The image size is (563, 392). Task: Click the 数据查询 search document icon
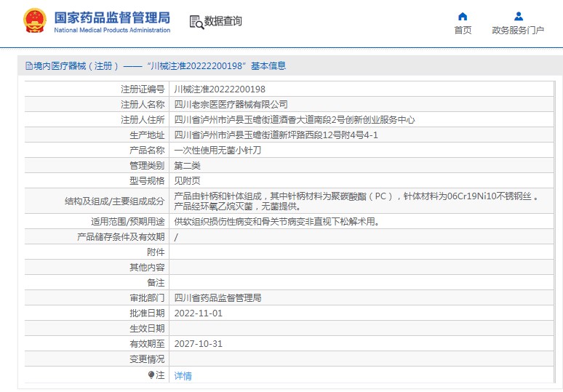(x=196, y=22)
